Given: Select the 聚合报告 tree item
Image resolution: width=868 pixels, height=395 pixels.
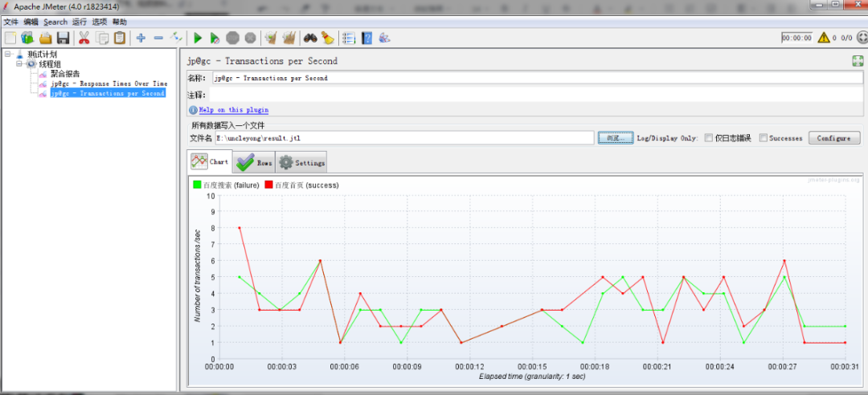Looking at the screenshot, I should 65,74.
